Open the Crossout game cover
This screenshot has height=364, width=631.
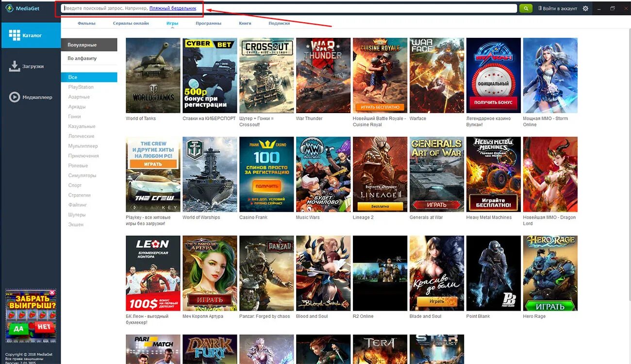[266, 75]
